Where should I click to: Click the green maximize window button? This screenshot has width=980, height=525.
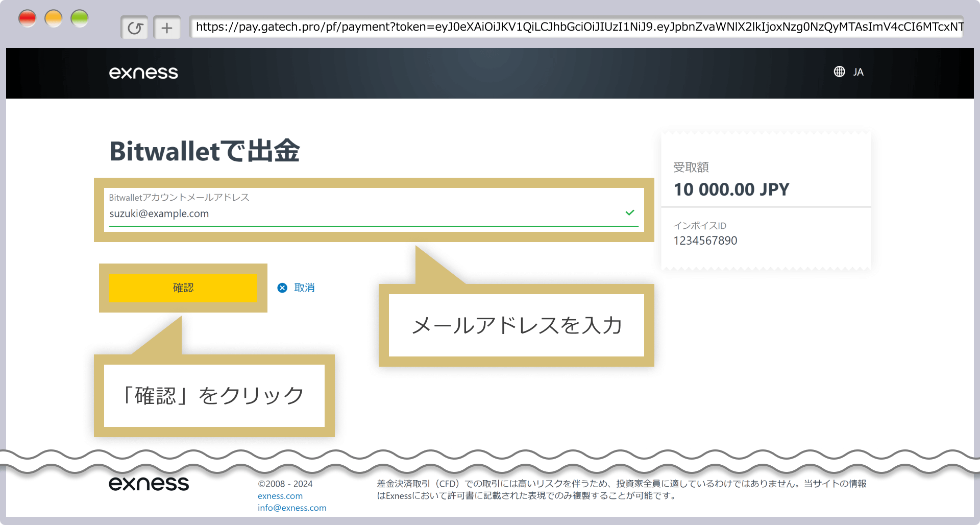point(80,19)
